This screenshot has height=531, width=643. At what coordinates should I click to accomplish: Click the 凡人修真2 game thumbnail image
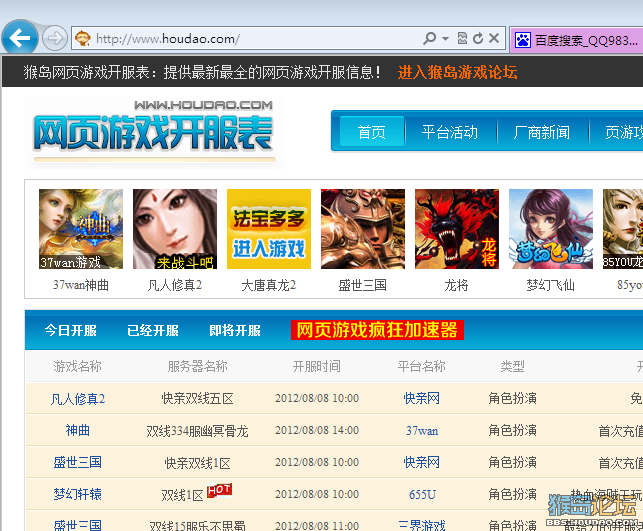(175, 229)
